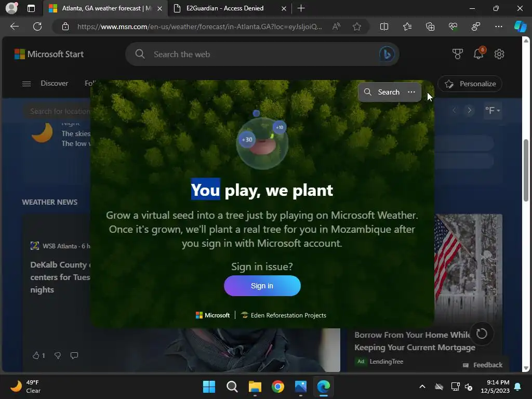Click the 'Sign in issue?' text
532x399 pixels.
[262, 267]
